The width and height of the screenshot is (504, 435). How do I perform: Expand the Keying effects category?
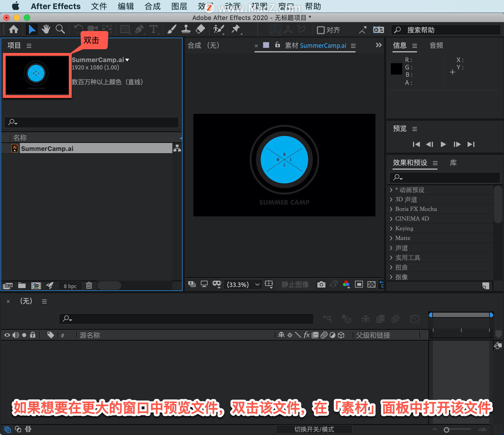coord(391,228)
